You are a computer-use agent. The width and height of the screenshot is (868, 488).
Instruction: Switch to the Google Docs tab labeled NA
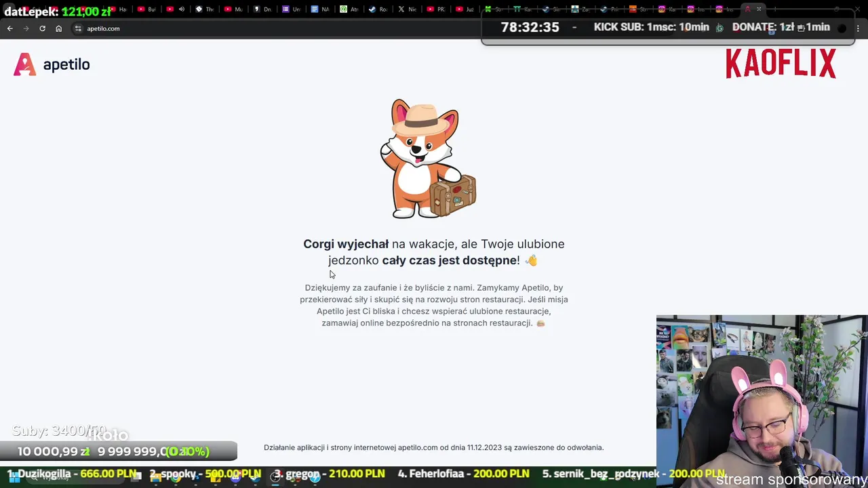click(320, 9)
